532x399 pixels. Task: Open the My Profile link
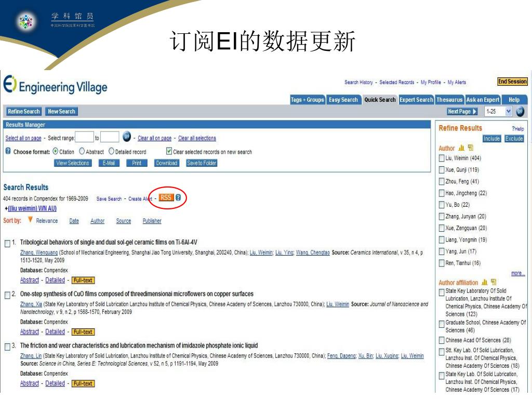(431, 82)
